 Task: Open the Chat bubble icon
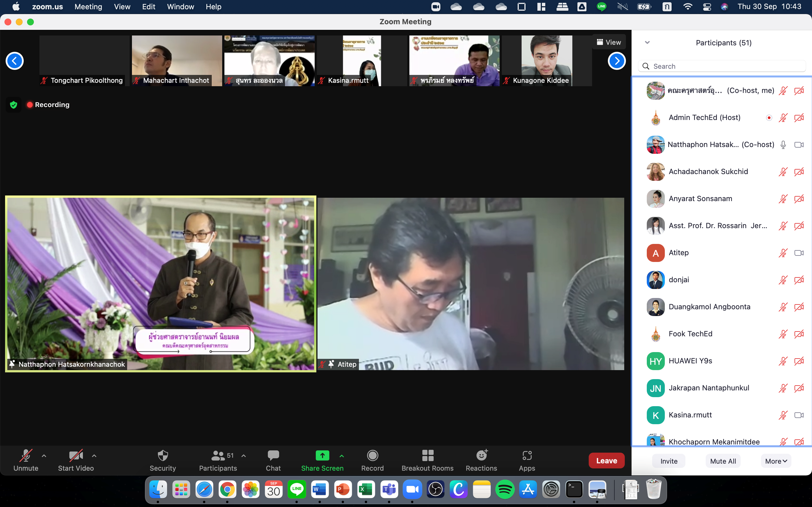[x=273, y=456]
